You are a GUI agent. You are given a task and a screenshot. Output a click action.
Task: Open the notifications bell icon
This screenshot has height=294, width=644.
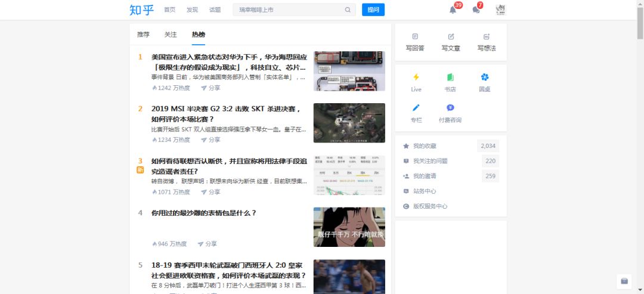tap(453, 10)
